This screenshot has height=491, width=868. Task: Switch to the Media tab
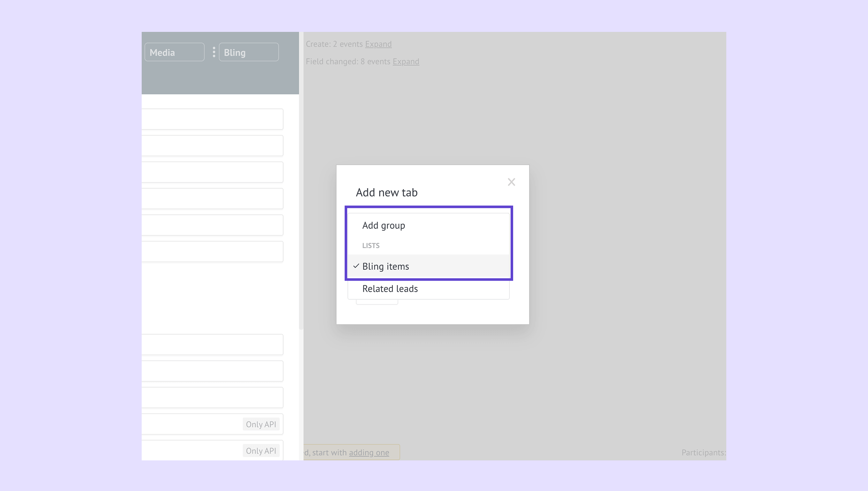tap(174, 52)
